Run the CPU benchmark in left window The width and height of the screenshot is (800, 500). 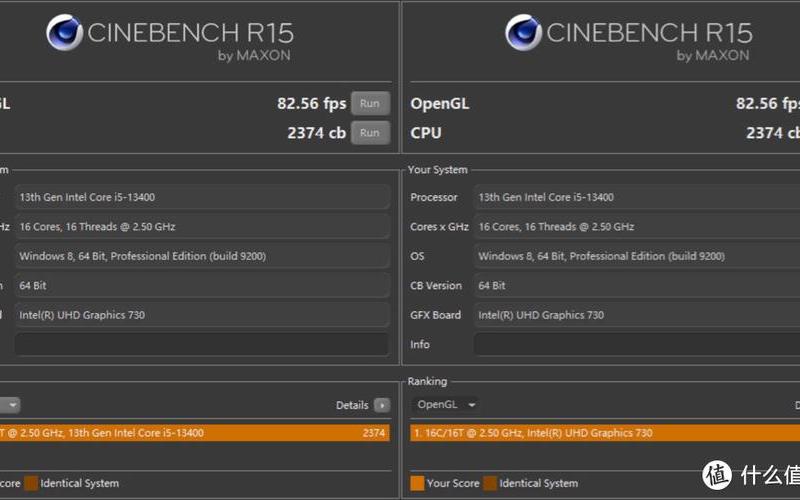coord(370,133)
